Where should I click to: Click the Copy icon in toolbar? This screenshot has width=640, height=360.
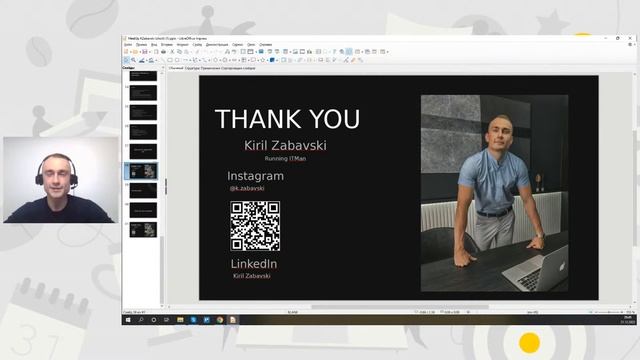179,52
